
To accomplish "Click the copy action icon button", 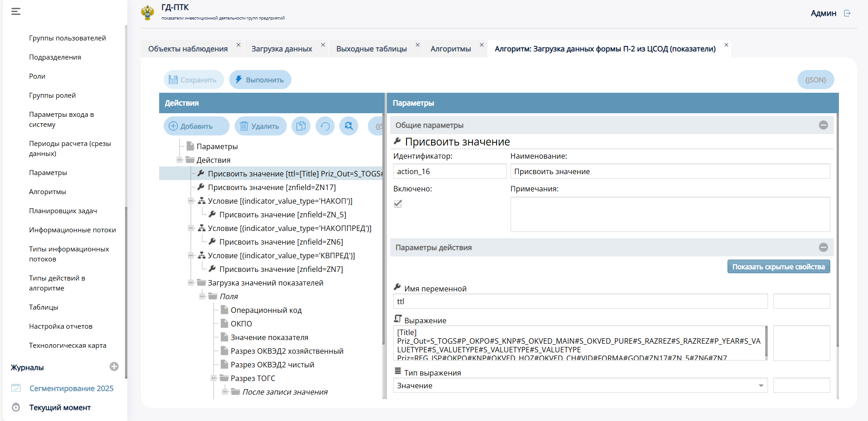I will 301,126.
